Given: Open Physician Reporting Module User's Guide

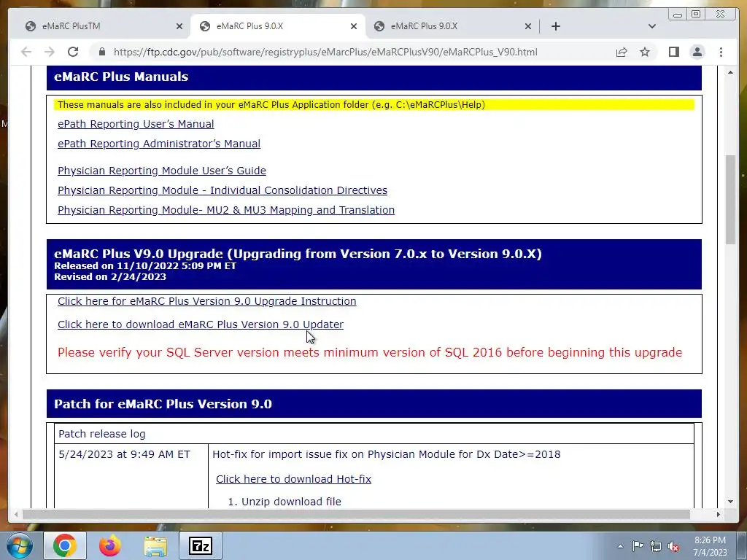Looking at the screenshot, I should click(x=162, y=171).
